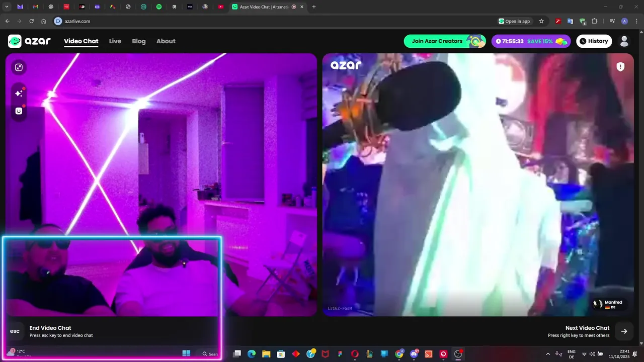Click Join Azar Creators button

click(x=445, y=41)
